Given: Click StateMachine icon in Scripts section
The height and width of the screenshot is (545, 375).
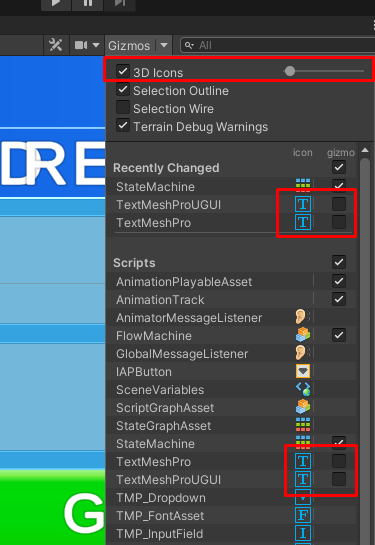Looking at the screenshot, I should [303, 442].
